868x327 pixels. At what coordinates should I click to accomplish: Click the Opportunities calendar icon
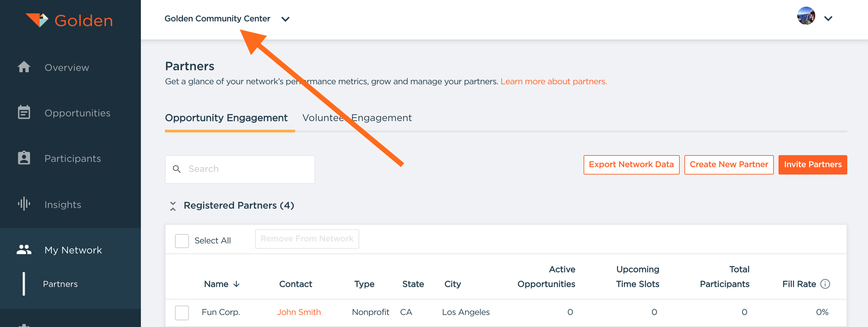coord(24,112)
